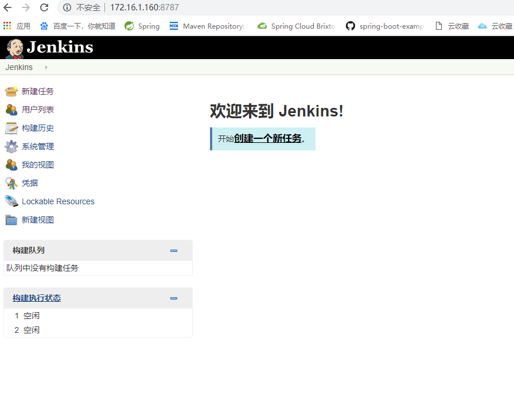
Task: Open the 用户列表 menu link
Action: (38, 110)
